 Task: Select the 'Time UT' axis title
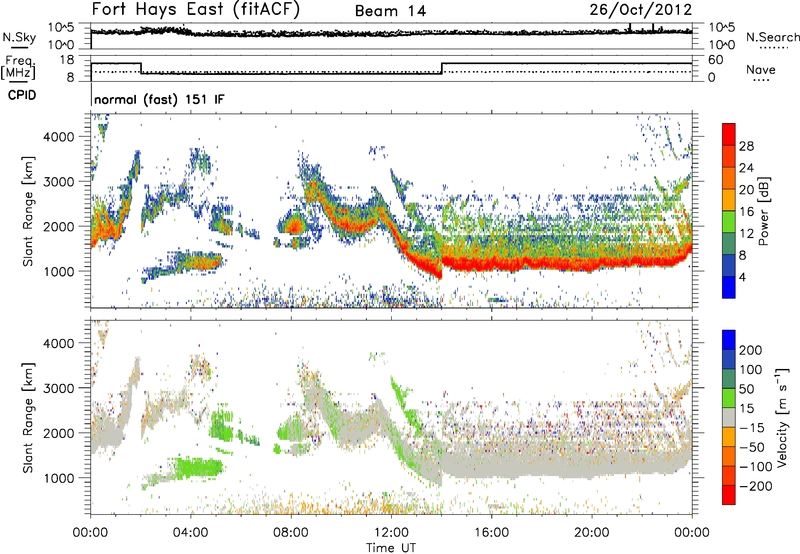[391, 548]
